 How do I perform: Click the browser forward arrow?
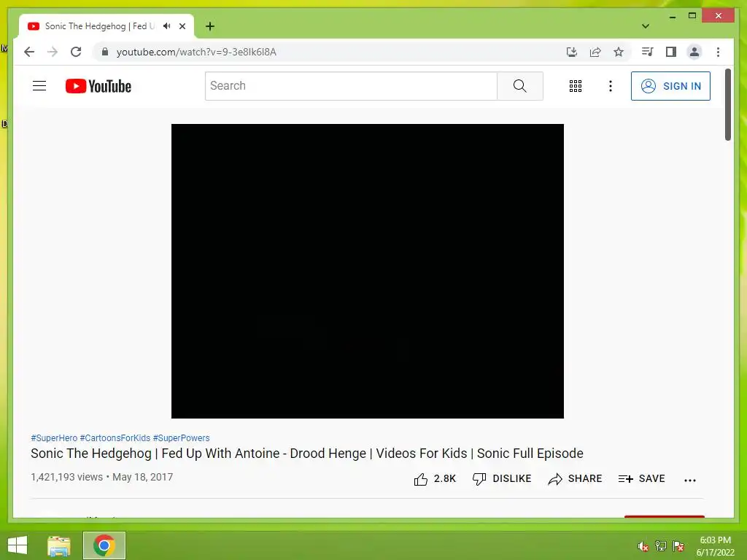click(x=53, y=52)
